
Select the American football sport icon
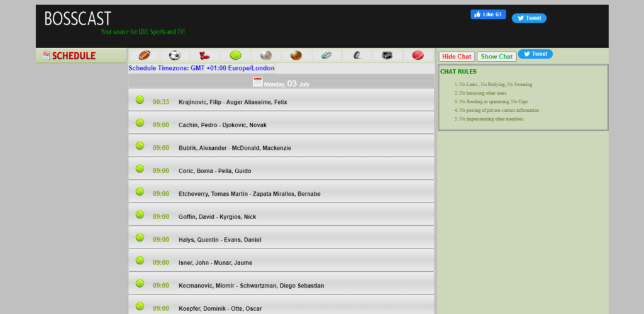[145, 55]
